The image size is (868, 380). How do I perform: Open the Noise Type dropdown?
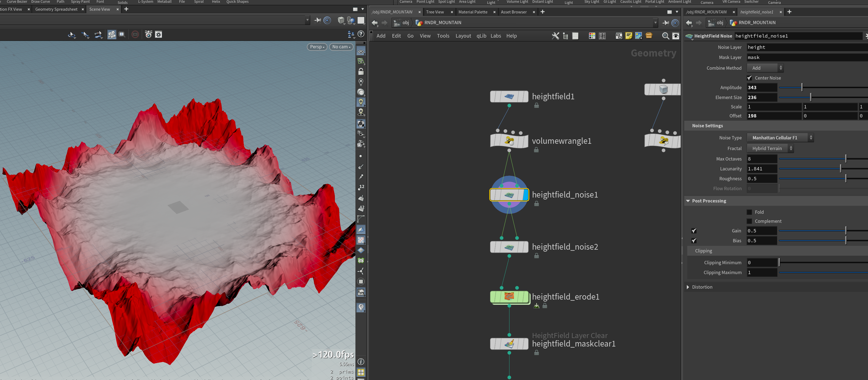[780, 137]
